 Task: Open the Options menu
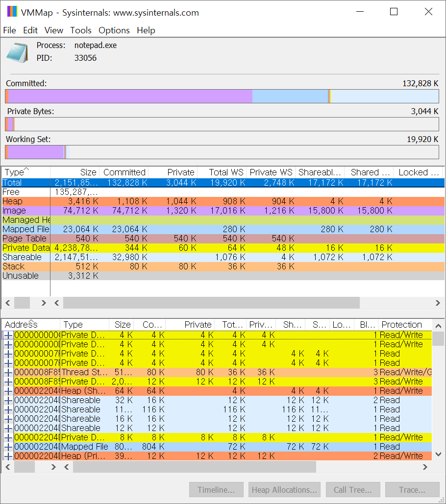pos(114,30)
